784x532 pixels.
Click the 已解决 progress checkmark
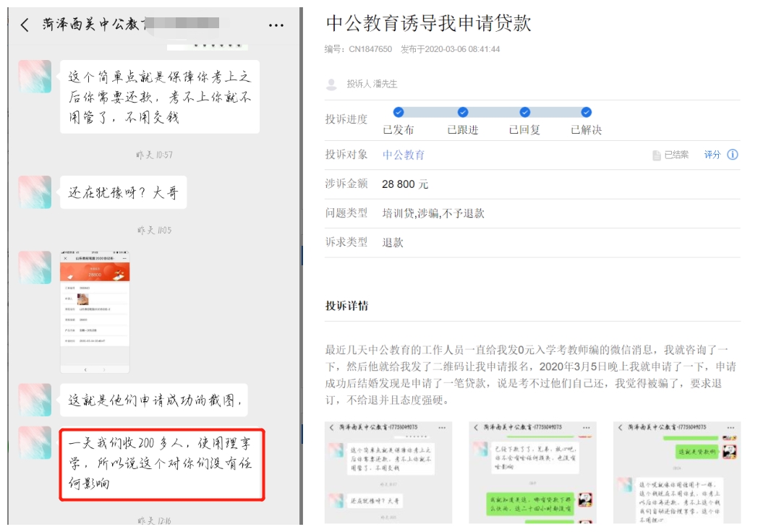coord(587,112)
